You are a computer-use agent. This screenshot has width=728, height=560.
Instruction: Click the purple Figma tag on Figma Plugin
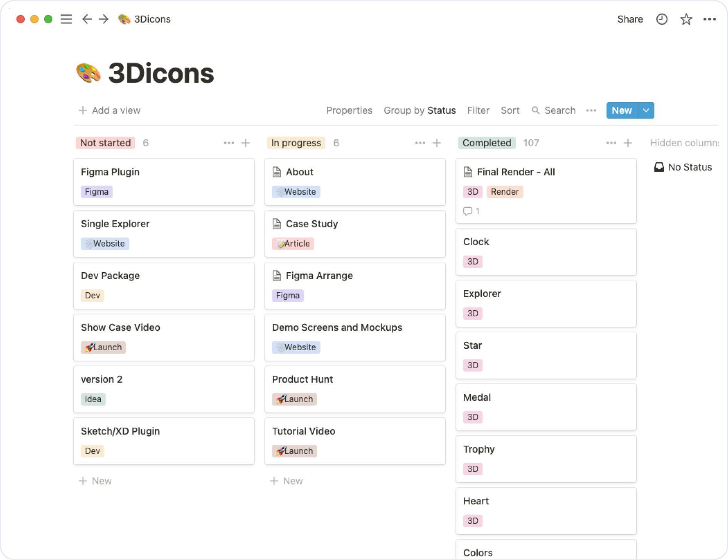click(x=96, y=192)
